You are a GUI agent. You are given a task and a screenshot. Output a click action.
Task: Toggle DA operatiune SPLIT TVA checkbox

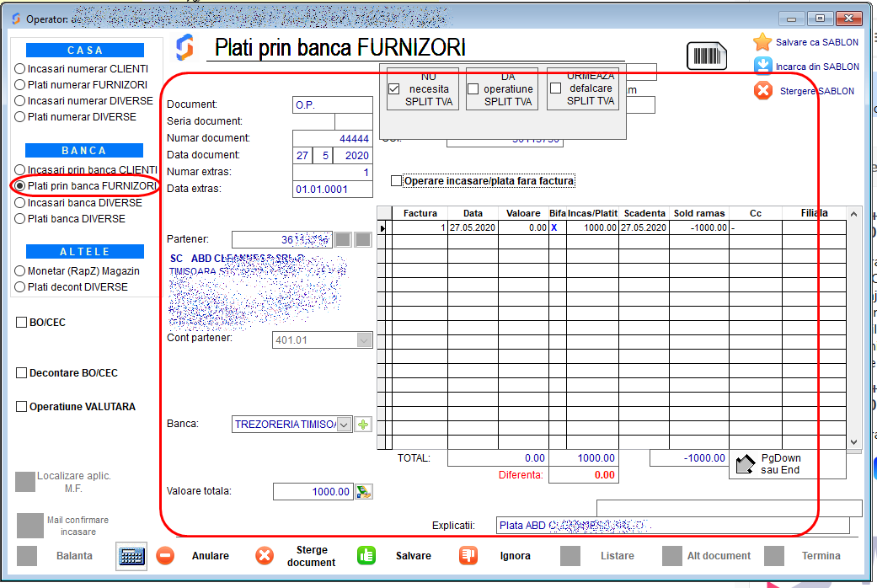tap(473, 88)
